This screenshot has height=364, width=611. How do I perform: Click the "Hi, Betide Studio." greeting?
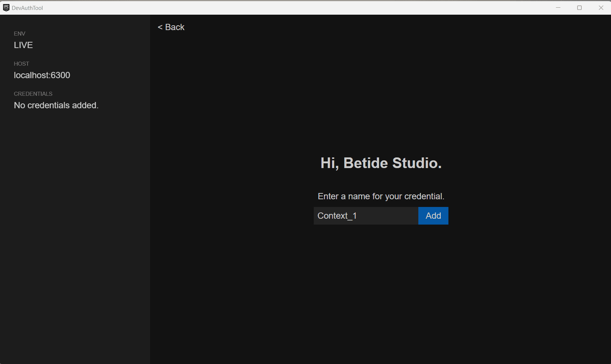[x=381, y=163]
